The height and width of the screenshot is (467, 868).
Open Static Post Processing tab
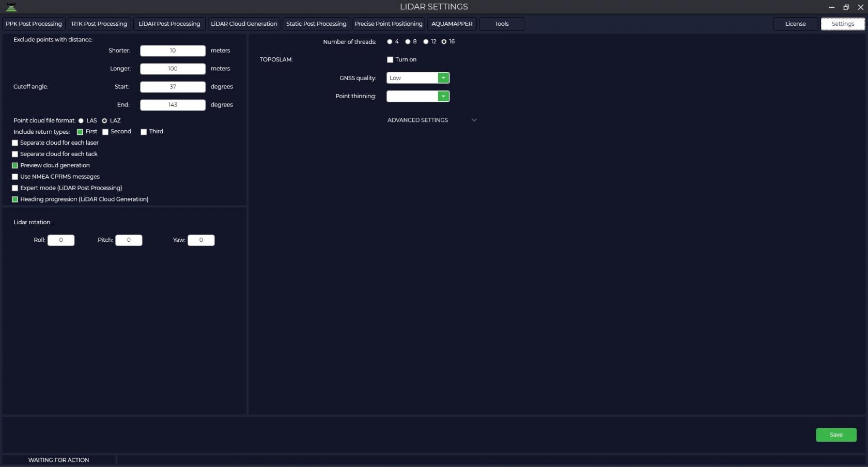pos(316,24)
